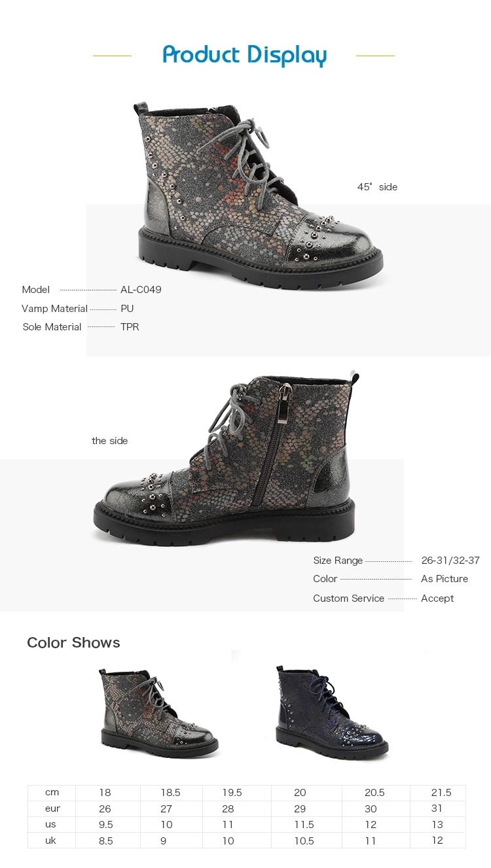Open the 45° side boot photo
The height and width of the screenshot is (868, 491).
click(261, 195)
